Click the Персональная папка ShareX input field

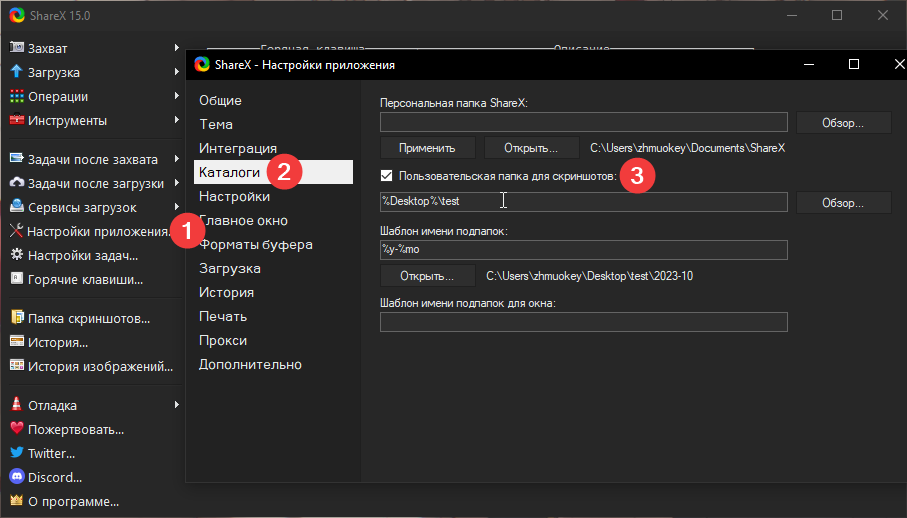pyautogui.click(x=584, y=122)
